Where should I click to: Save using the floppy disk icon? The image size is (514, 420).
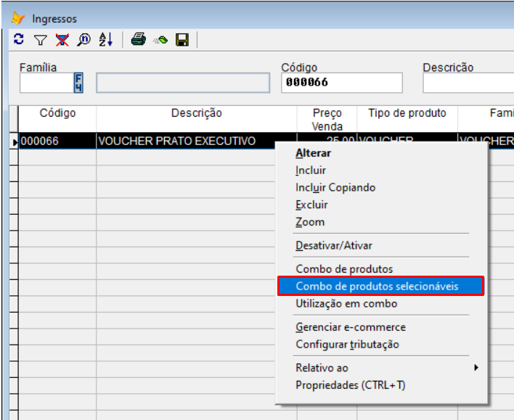(x=182, y=40)
